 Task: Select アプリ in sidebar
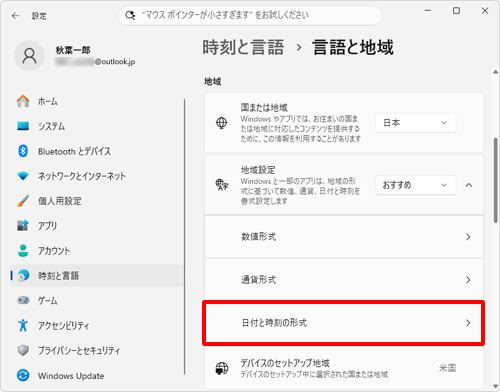(97, 226)
